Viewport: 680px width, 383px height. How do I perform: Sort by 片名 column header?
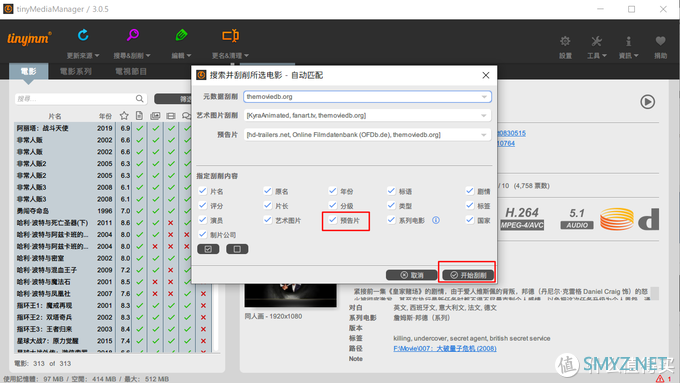pos(55,116)
